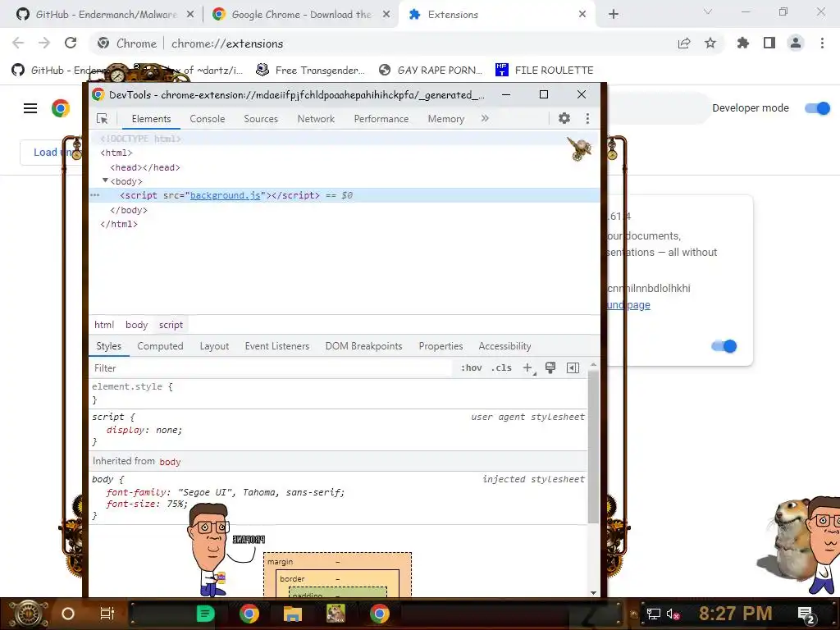Image resolution: width=840 pixels, height=630 pixels.
Task: Collapse the body node triangle
Action: 105,181
